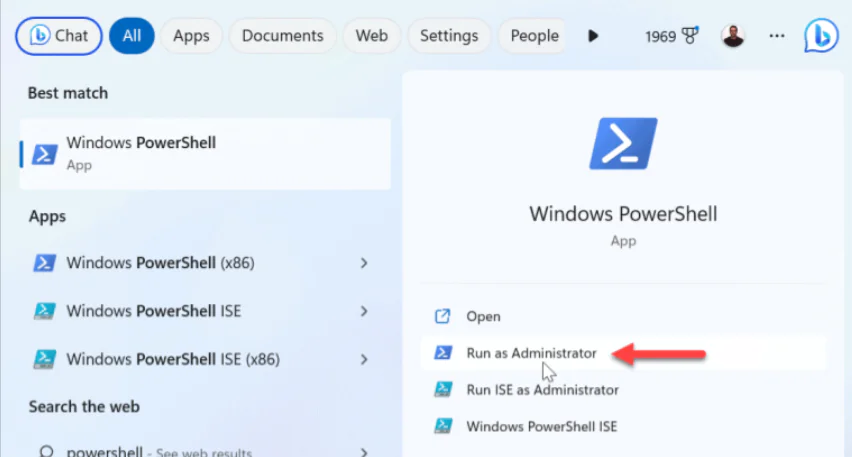
Task: Expand options for Windows PowerShell ISE (x86)
Action: click(x=364, y=359)
